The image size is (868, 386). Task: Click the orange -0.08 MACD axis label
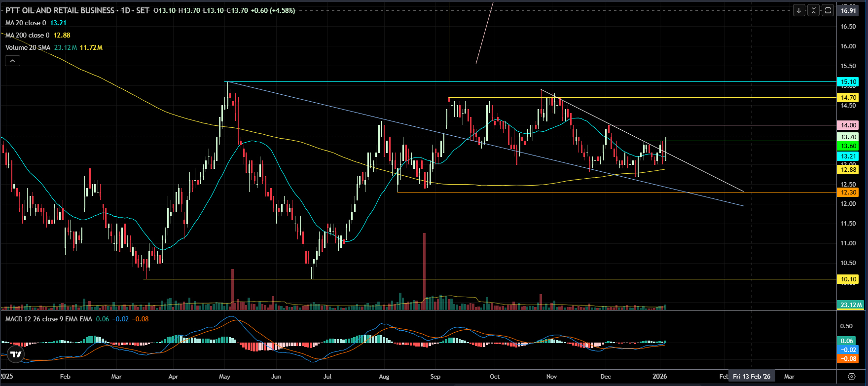point(848,359)
